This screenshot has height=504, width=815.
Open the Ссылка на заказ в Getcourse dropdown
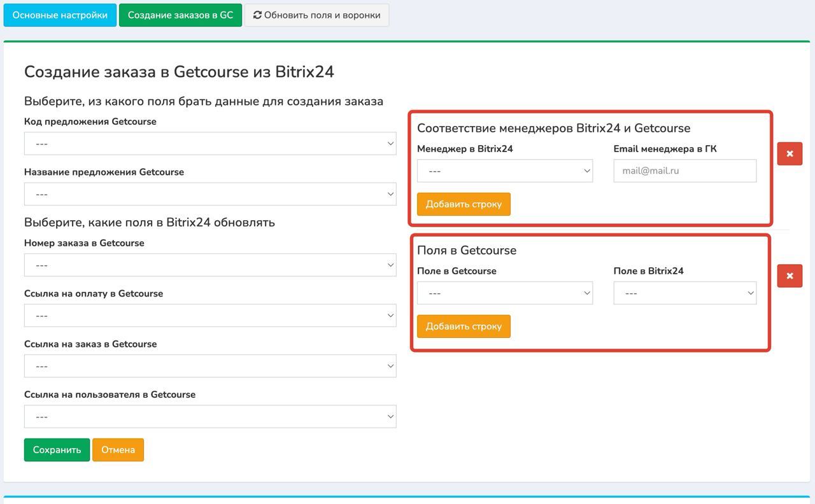pos(210,367)
